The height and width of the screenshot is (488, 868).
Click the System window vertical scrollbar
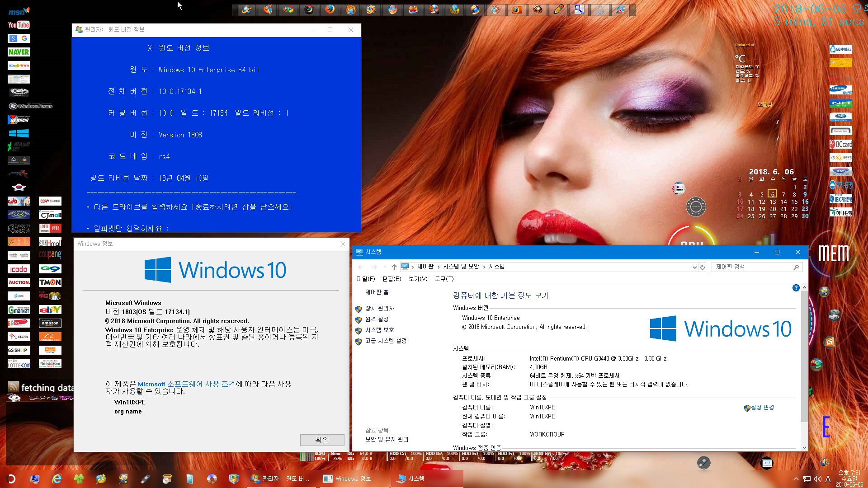(804, 356)
